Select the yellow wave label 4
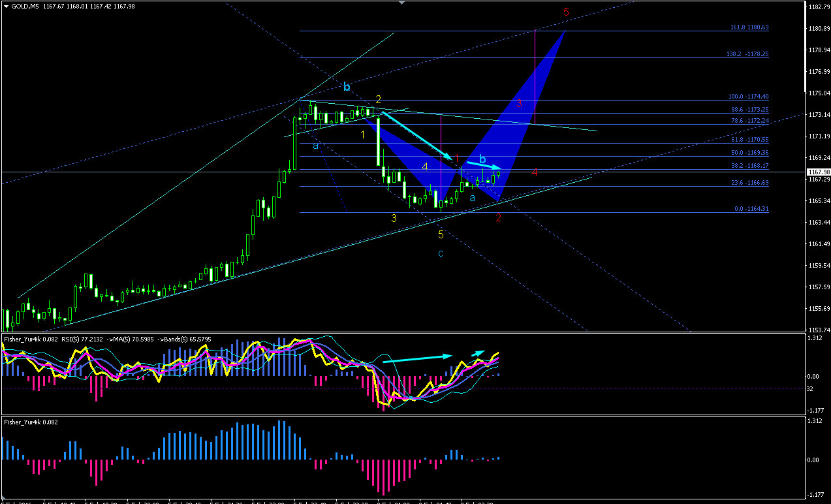This screenshot has width=831, height=504. (425, 167)
